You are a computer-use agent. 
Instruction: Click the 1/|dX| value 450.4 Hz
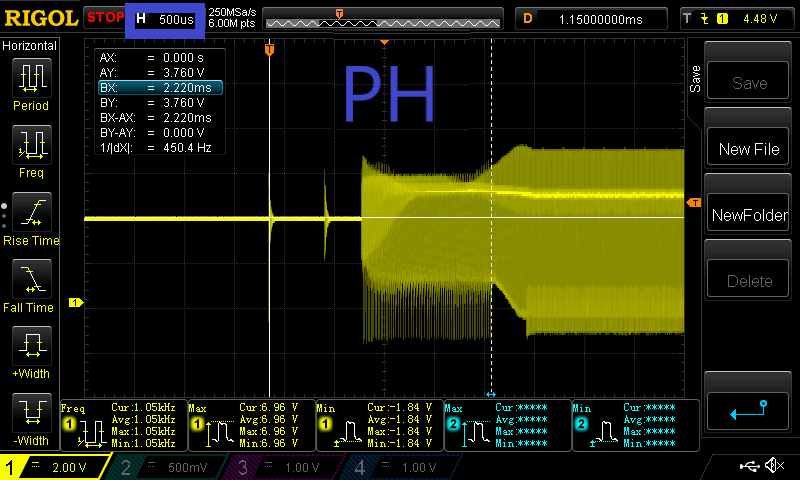coord(187,148)
